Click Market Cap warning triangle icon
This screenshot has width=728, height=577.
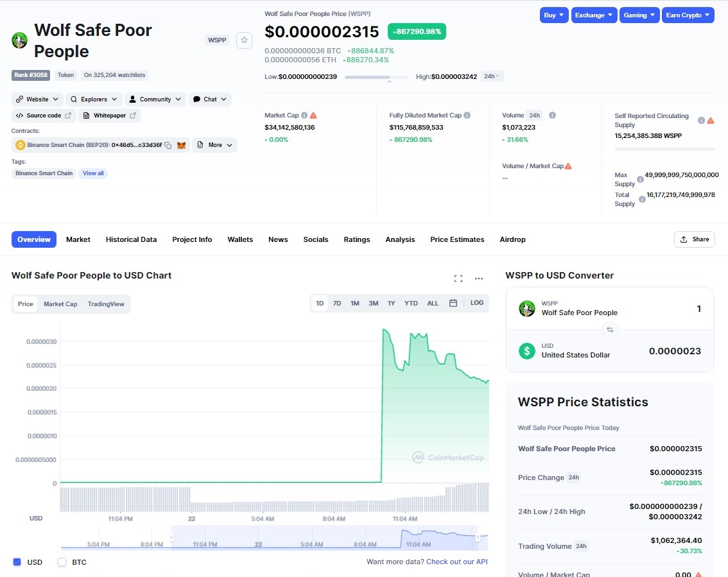[x=313, y=115]
